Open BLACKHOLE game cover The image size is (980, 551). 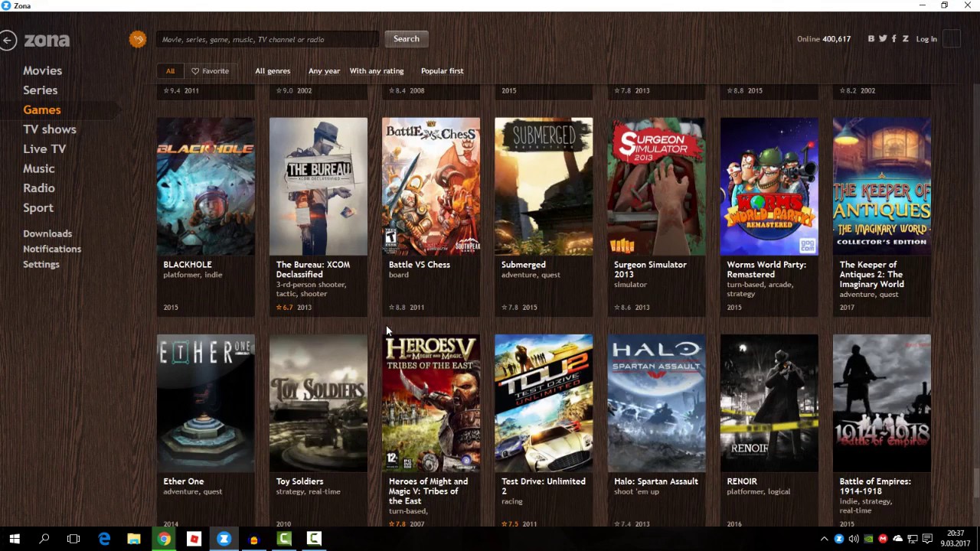click(x=206, y=186)
